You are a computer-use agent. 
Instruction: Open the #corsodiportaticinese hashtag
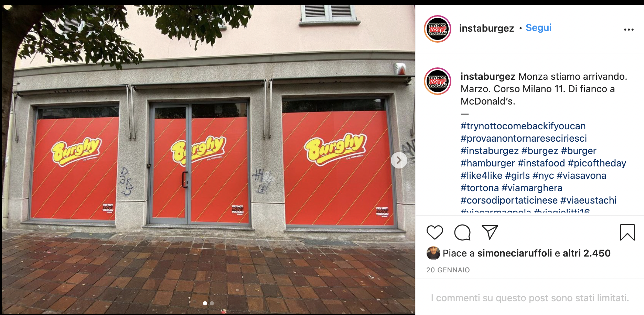pos(509,200)
